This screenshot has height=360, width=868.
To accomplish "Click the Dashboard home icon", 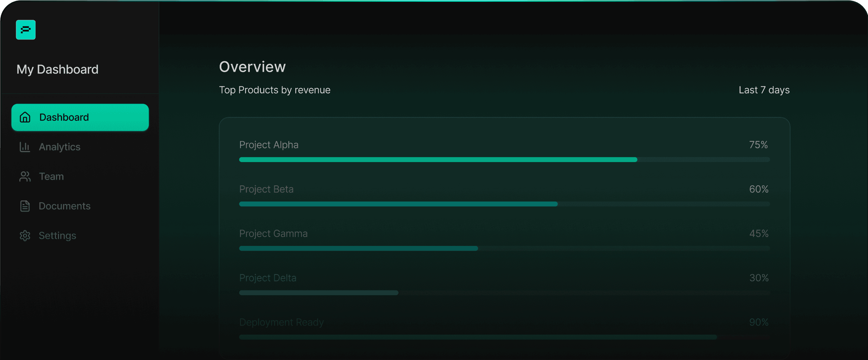I will (x=25, y=117).
